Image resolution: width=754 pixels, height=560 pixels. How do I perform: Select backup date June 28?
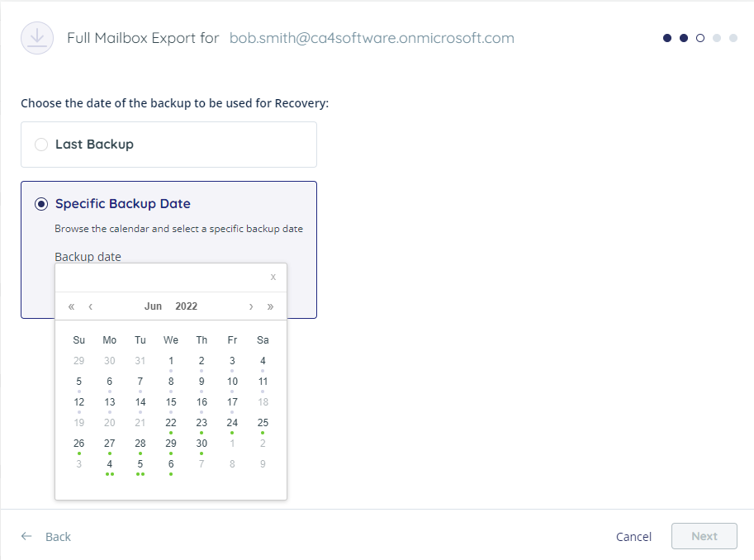[x=140, y=444]
